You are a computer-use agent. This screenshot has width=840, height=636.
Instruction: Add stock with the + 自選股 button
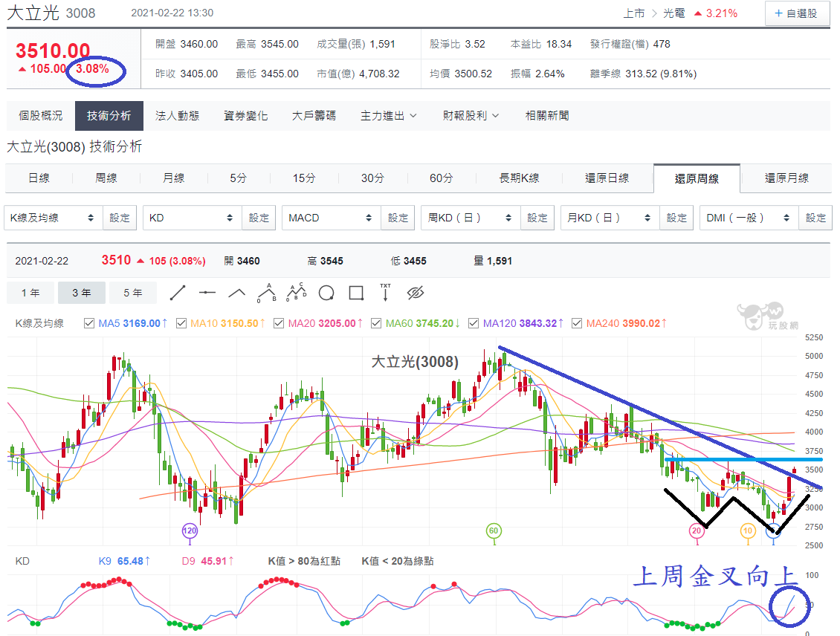click(x=797, y=13)
